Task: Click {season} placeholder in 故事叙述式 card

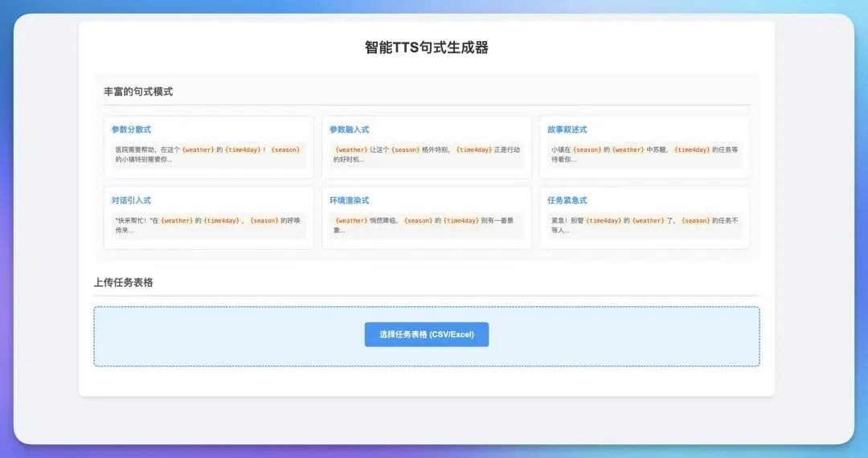Action: click(587, 149)
